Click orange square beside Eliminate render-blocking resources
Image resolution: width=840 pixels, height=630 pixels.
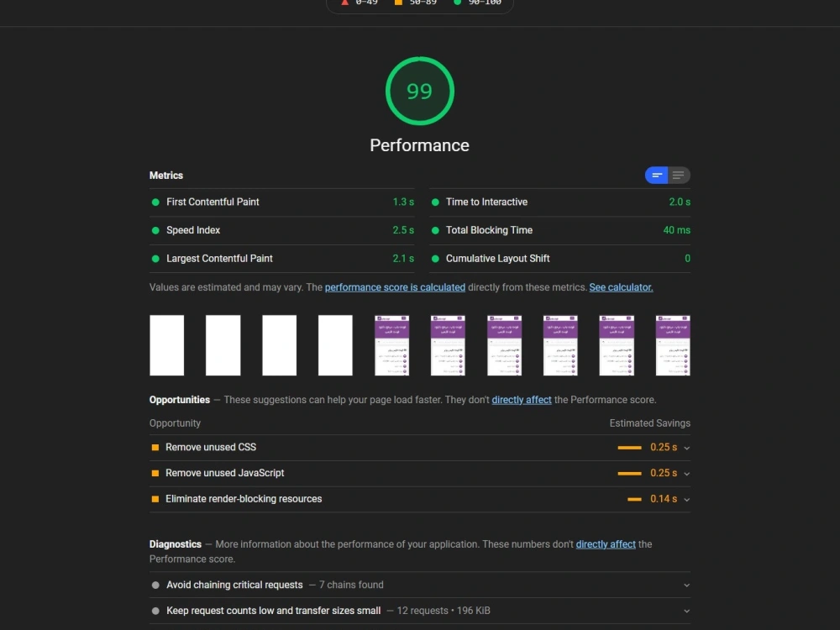pyautogui.click(x=155, y=499)
